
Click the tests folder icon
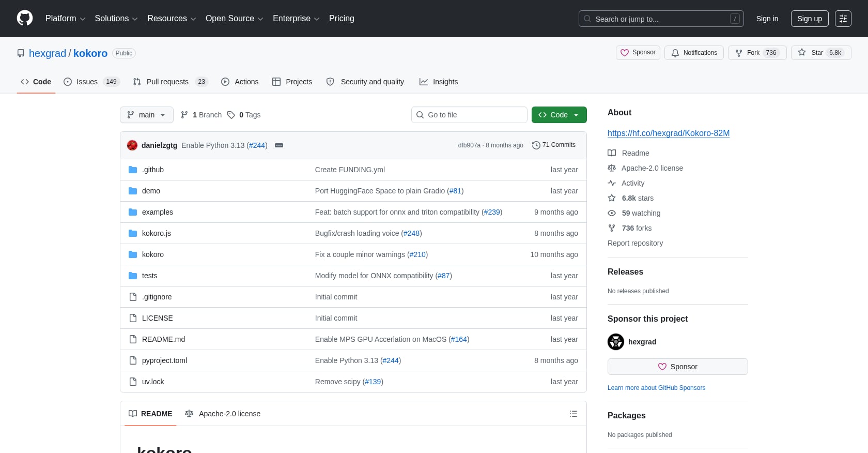pyautogui.click(x=133, y=276)
